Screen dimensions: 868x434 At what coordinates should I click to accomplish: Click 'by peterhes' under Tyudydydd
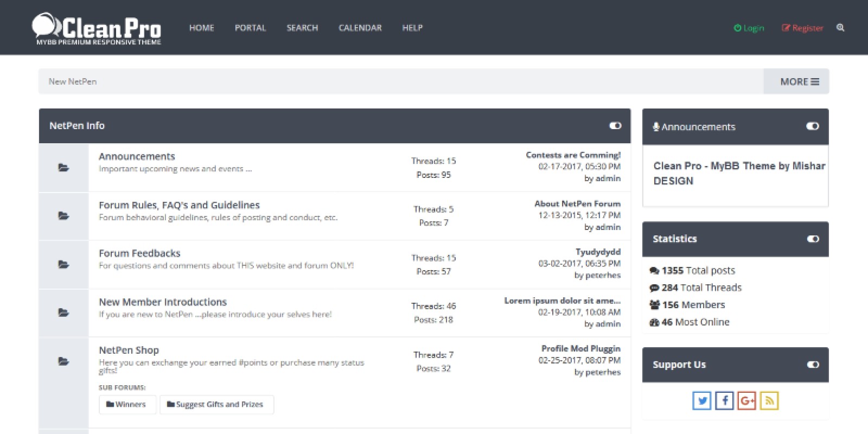pos(597,276)
